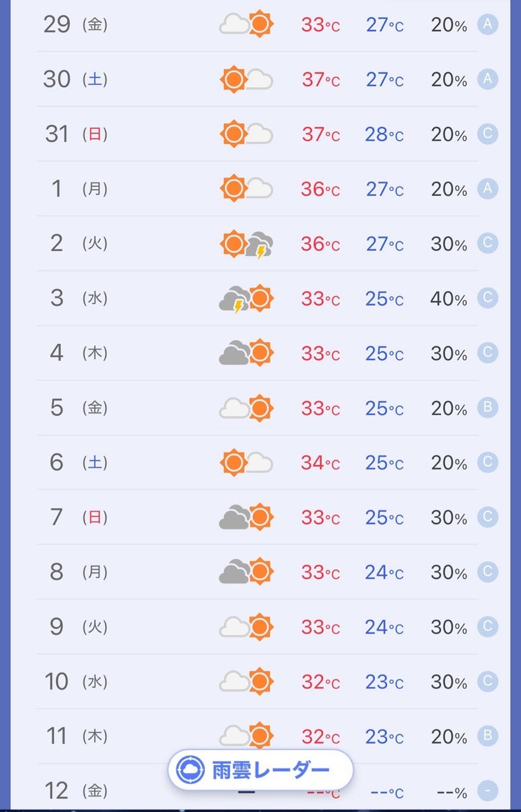Select the day 6 (土) date label

click(74, 462)
